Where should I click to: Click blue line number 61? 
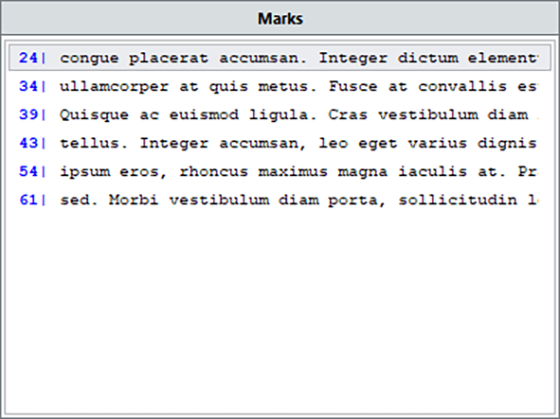coord(28,200)
